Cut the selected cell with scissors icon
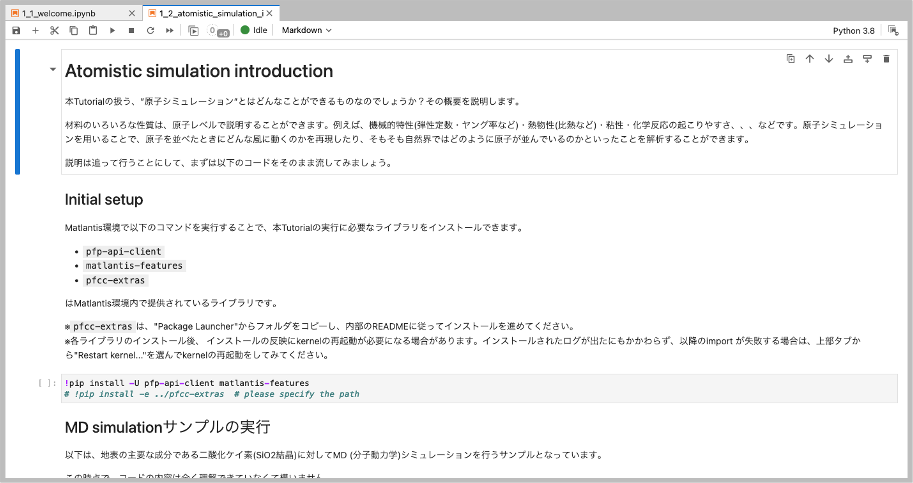The width and height of the screenshot is (913, 483). coord(54,31)
